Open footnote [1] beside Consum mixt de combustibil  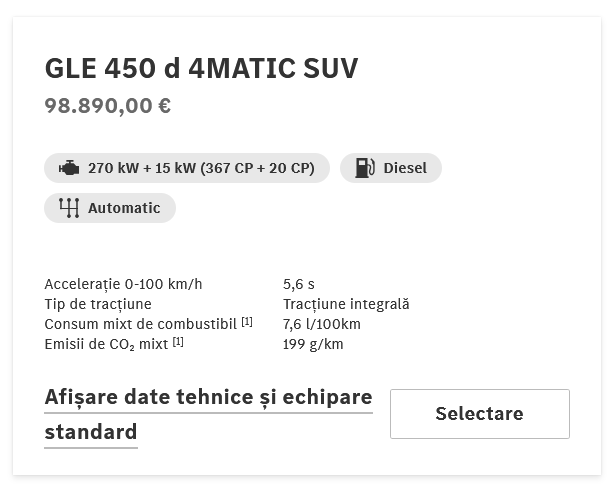(247, 322)
